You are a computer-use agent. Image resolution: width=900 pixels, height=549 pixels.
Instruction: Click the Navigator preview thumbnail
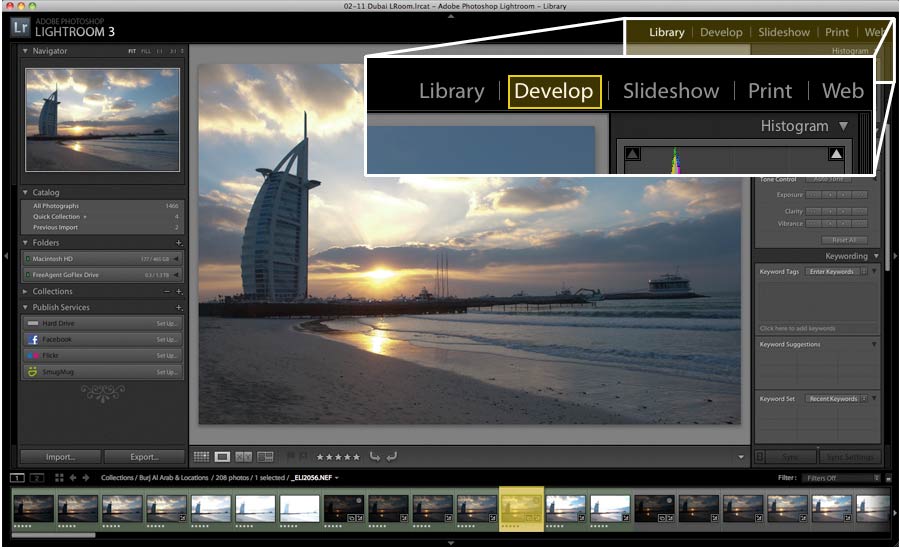click(102, 120)
